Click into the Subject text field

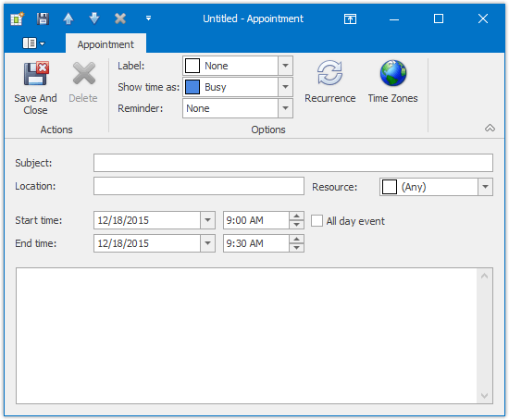click(x=293, y=163)
